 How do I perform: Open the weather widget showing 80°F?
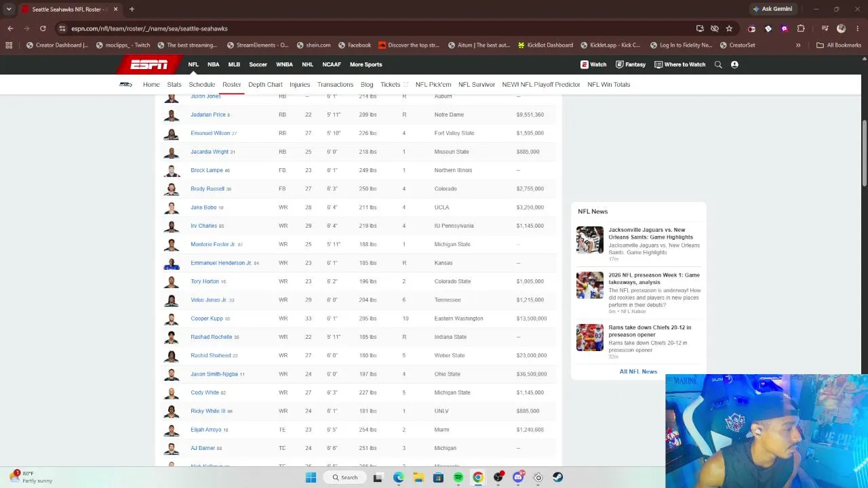31,477
